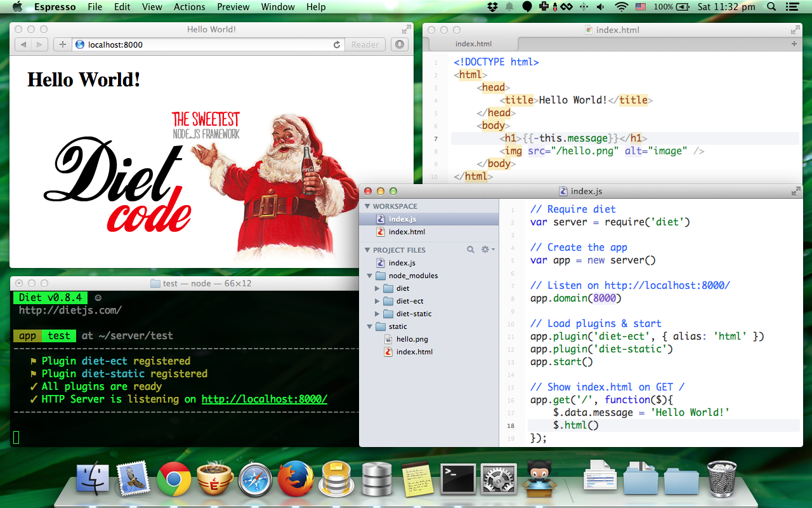Open the gray database cylinder dock app
The height and width of the screenshot is (508, 812).
[x=377, y=479]
